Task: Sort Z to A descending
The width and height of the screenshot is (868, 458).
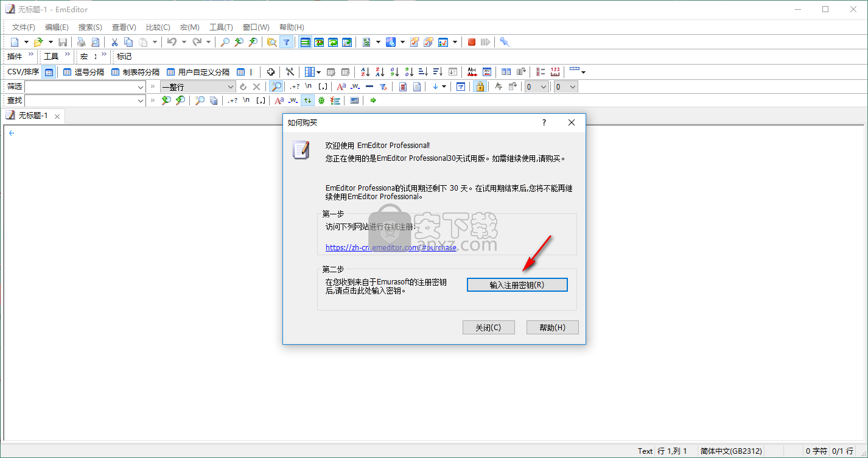Action: 380,71
